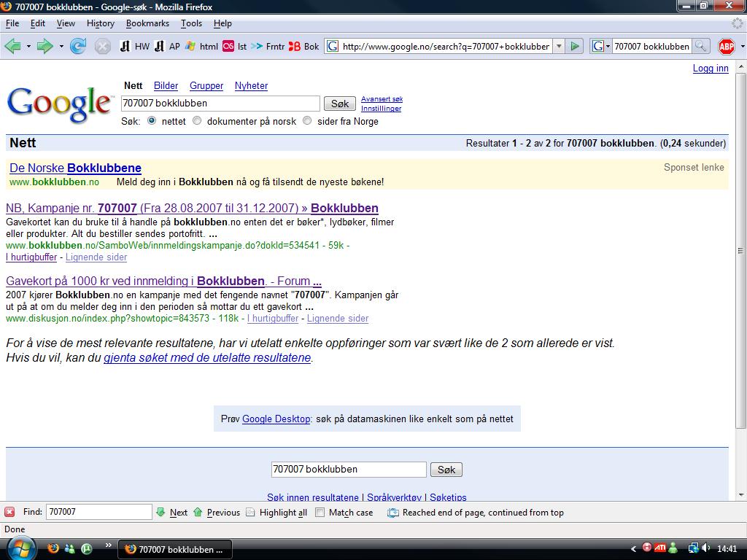Select the 'nettet' radio button
Viewport: 747px width, 560px height.
click(x=152, y=120)
